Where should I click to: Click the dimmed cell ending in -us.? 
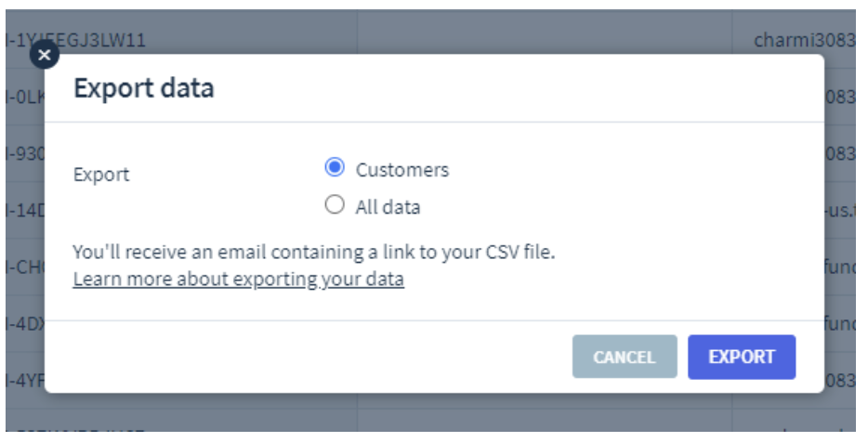[840, 210]
